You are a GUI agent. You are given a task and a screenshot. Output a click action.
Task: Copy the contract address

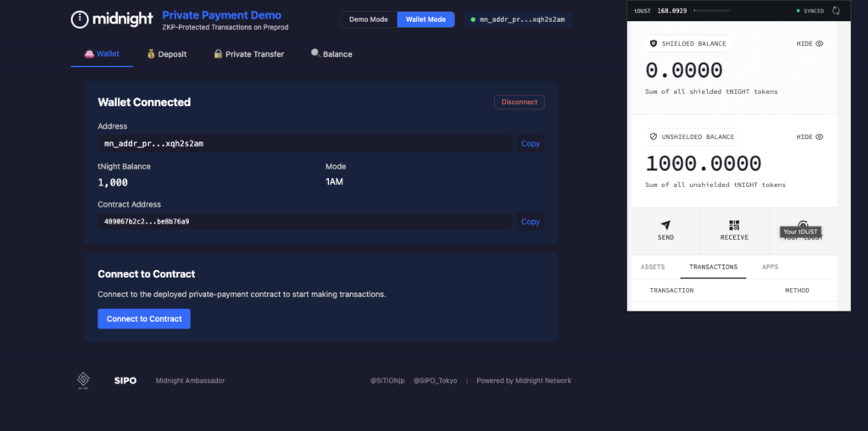531,222
